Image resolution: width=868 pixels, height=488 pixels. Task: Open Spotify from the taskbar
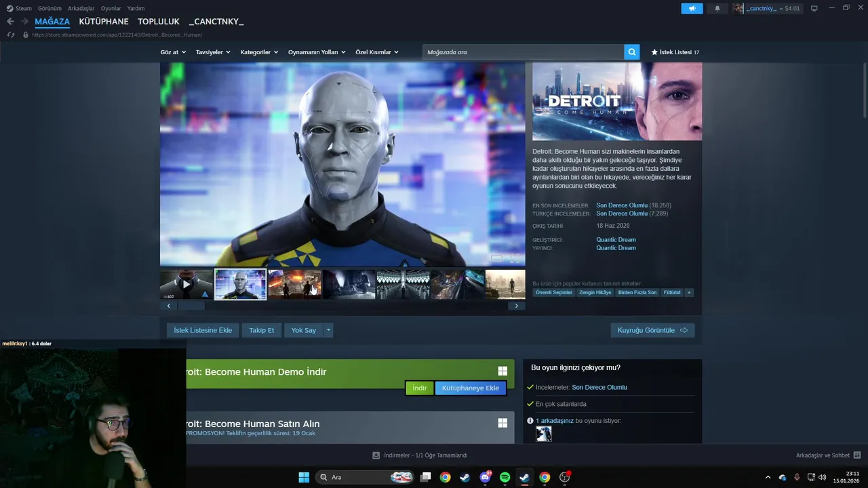(505, 477)
